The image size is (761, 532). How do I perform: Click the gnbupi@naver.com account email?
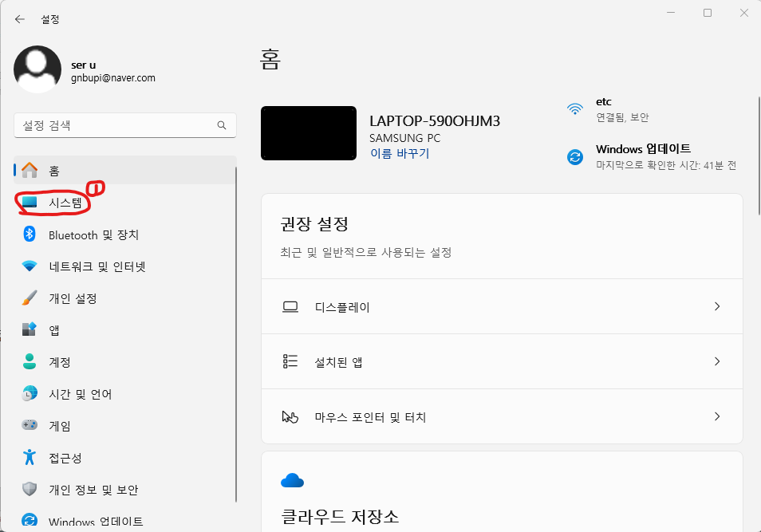[x=113, y=77]
